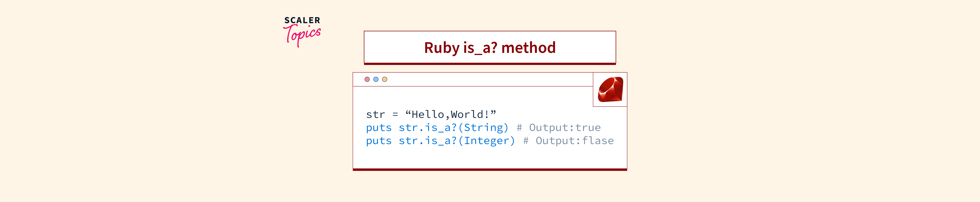Click the "Output:true" comment
Screen dimensions: 980x202
(565, 128)
